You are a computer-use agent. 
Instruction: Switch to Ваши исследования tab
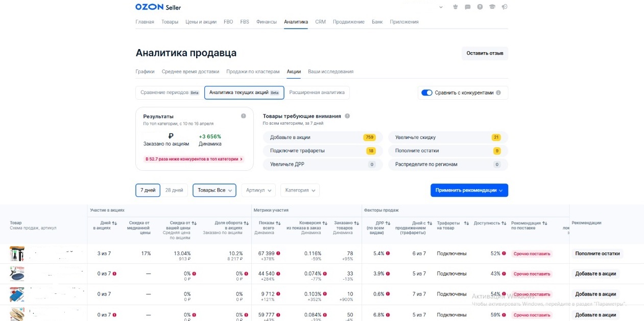click(x=331, y=72)
